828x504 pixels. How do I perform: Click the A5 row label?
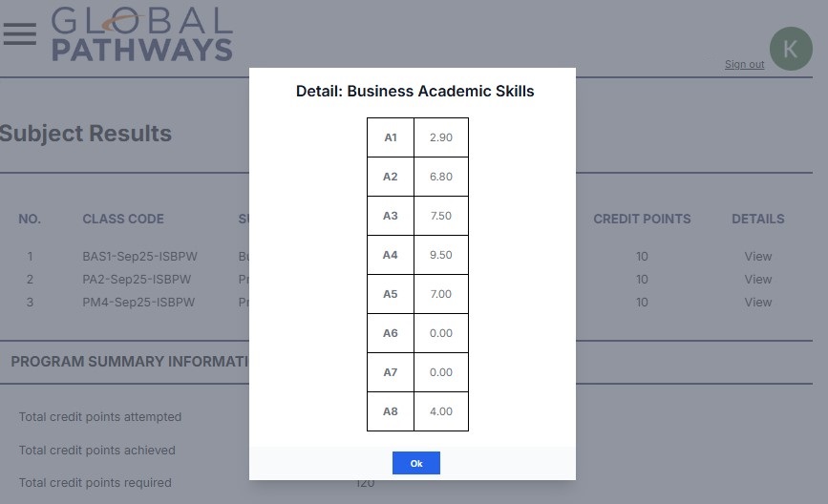(x=390, y=294)
